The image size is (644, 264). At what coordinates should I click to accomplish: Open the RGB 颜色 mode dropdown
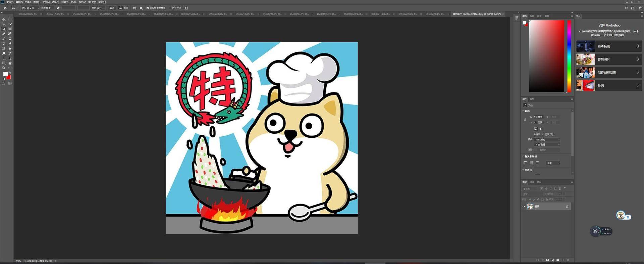(x=547, y=140)
